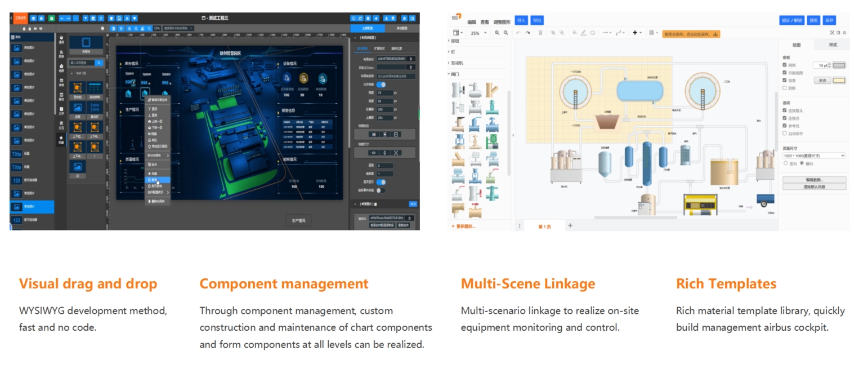The image size is (868, 373).
Task: Click the zoom in magnifier icon
Action: point(497,33)
